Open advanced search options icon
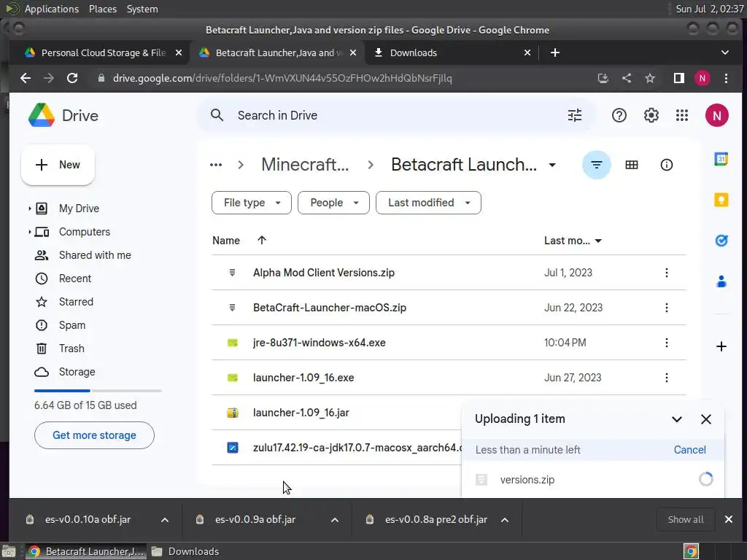This screenshot has width=747, height=560. pos(575,115)
